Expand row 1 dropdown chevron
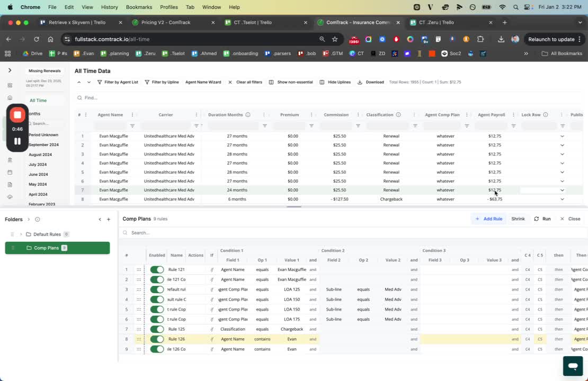Screen dimensions: 588x381 tap(562, 136)
